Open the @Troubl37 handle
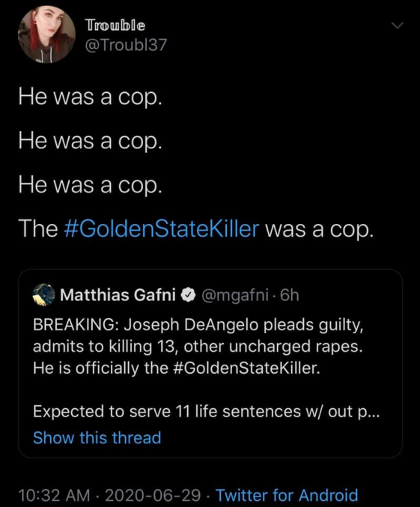Image resolution: width=420 pixels, height=507 pixels. (x=126, y=45)
